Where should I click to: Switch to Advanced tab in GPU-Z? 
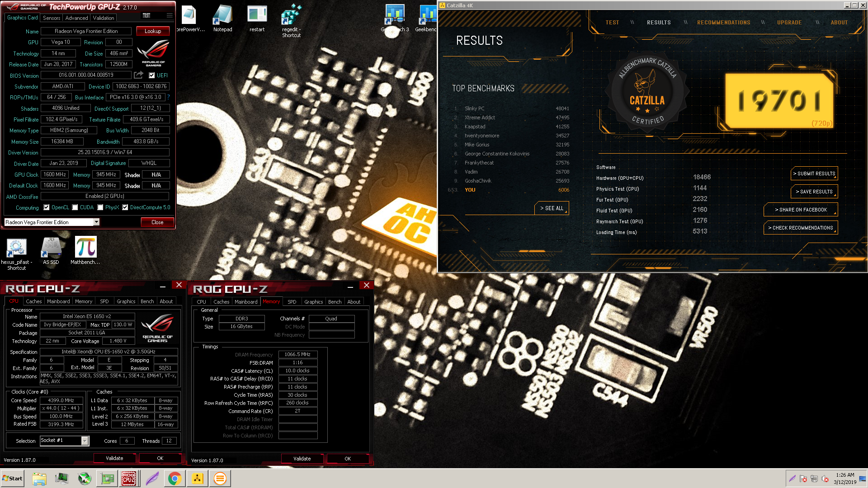pyautogui.click(x=76, y=18)
